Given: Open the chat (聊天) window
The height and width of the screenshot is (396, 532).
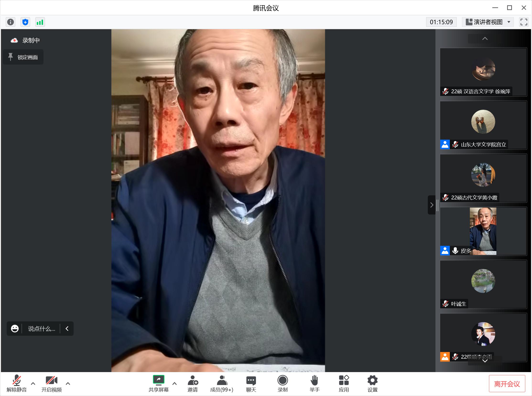Looking at the screenshot, I should [251, 384].
